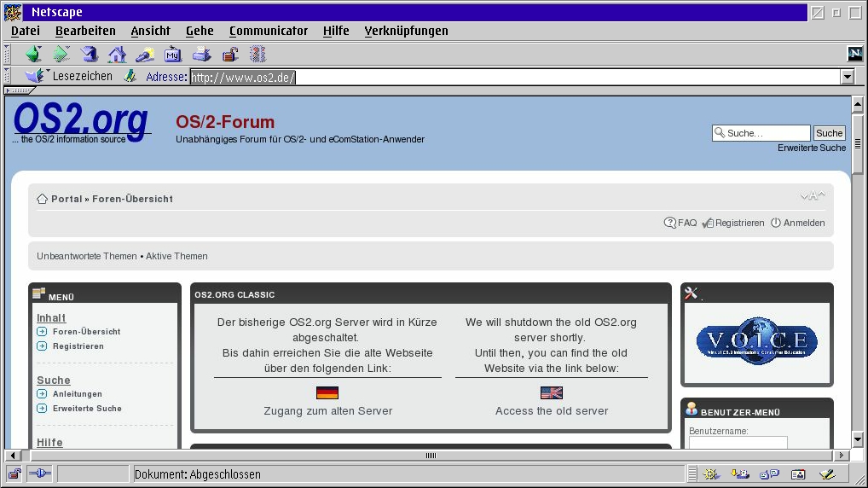Open the Communicator menu
This screenshot has width=868, height=488.
click(x=269, y=31)
